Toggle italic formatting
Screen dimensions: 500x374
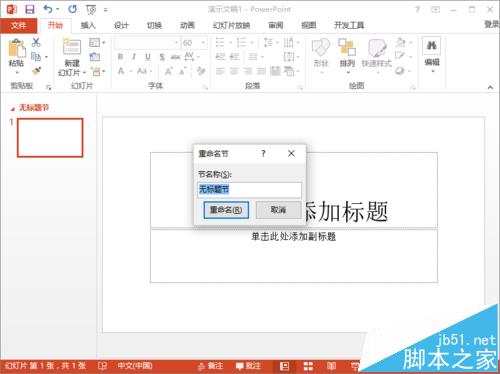(134, 57)
